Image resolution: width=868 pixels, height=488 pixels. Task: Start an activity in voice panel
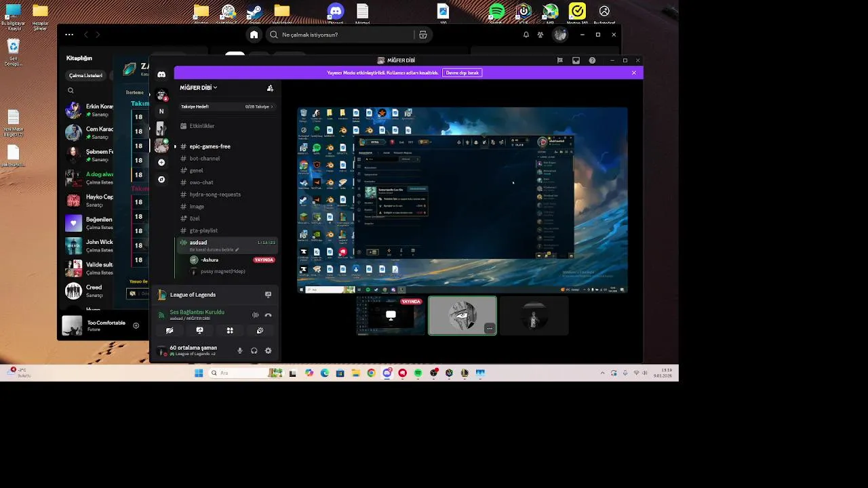(x=230, y=331)
